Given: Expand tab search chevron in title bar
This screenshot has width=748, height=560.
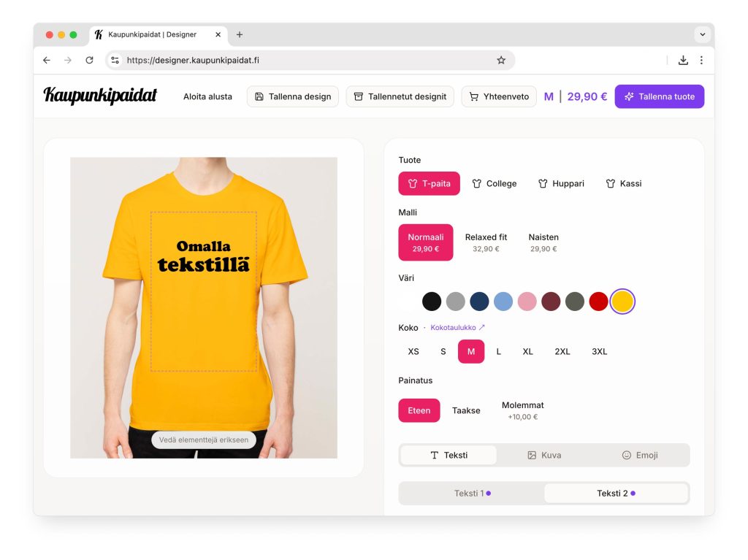Looking at the screenshot, I should tap(702, 34).
